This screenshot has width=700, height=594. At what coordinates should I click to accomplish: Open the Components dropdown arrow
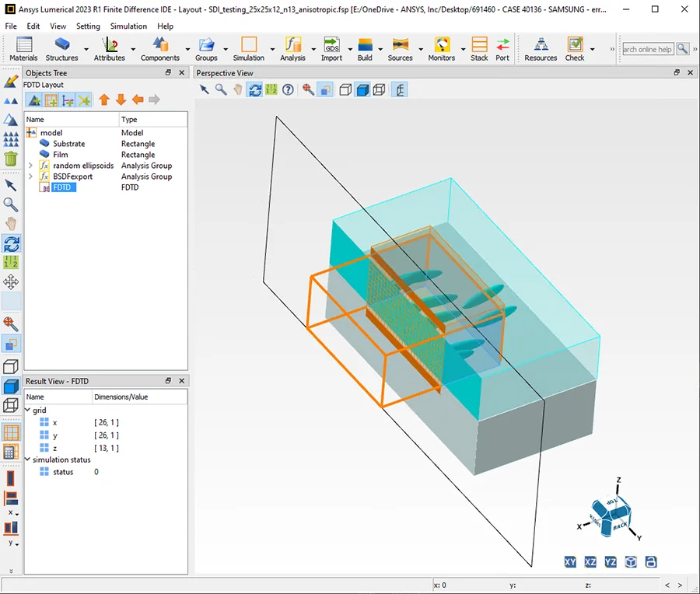(x=187, y=49)
